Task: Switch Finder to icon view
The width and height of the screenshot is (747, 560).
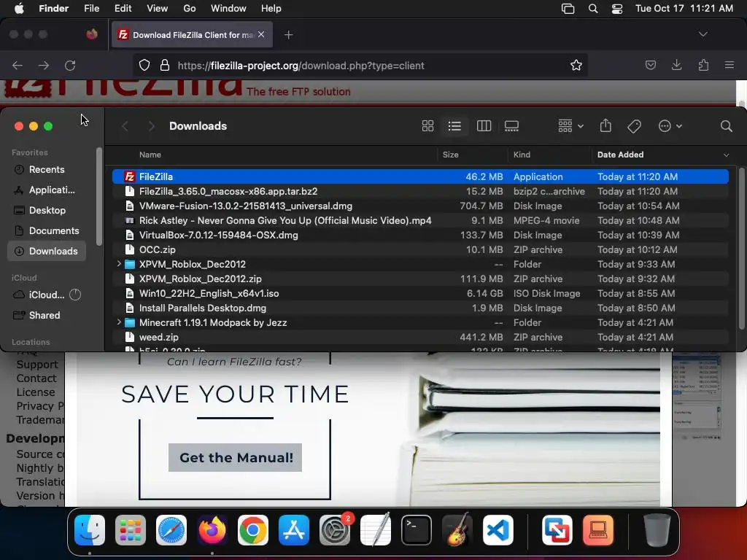Action: [x=427, y=126]
